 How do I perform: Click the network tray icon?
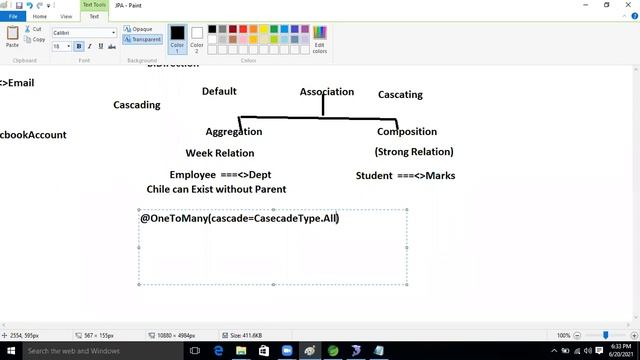coord(577,351)
